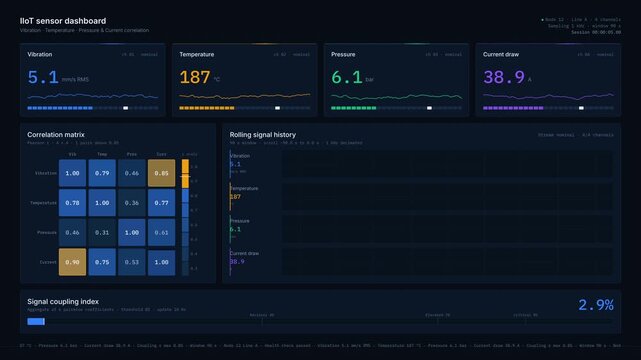Click the purple segmented gauge in Current draw card
The height and width of the screenshot is (360, 641).
548,108
